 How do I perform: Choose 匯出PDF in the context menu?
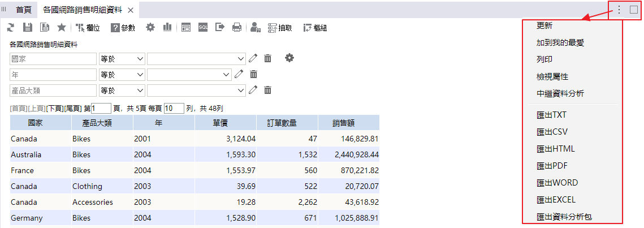point(552,166)
